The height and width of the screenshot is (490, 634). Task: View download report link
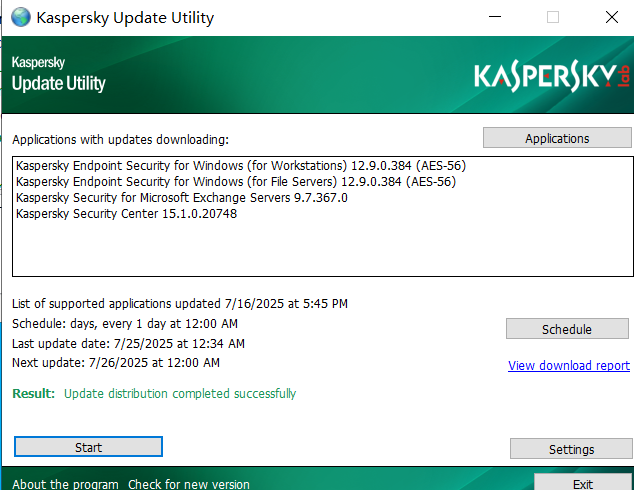[x=569, y=365]
